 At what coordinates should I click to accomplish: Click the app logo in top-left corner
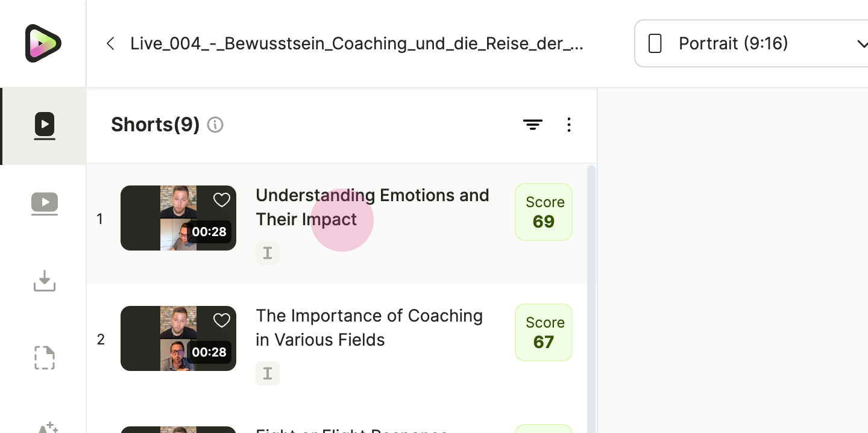click(43, 43)
